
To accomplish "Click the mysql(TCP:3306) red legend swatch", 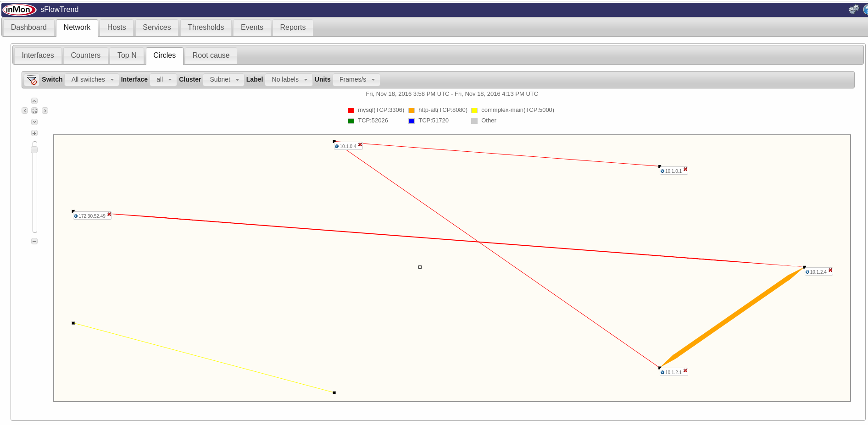I will pos(351,110).
